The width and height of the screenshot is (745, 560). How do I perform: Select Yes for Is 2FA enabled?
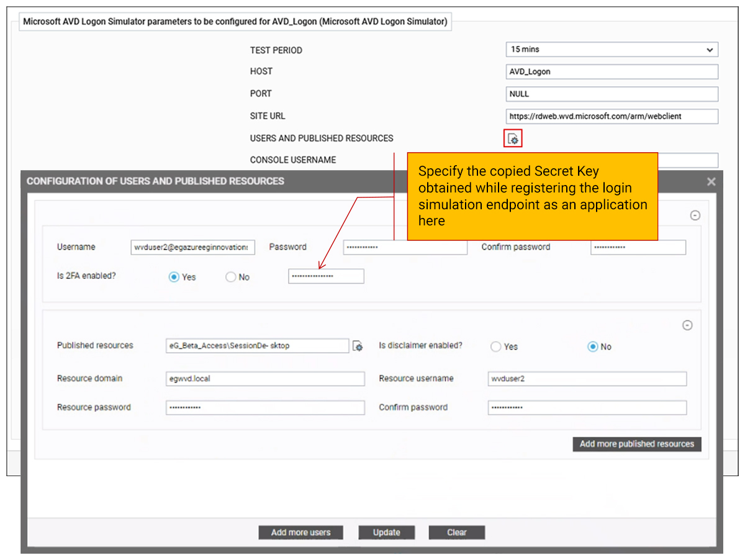pyautogui.click(x=174, y=278)
